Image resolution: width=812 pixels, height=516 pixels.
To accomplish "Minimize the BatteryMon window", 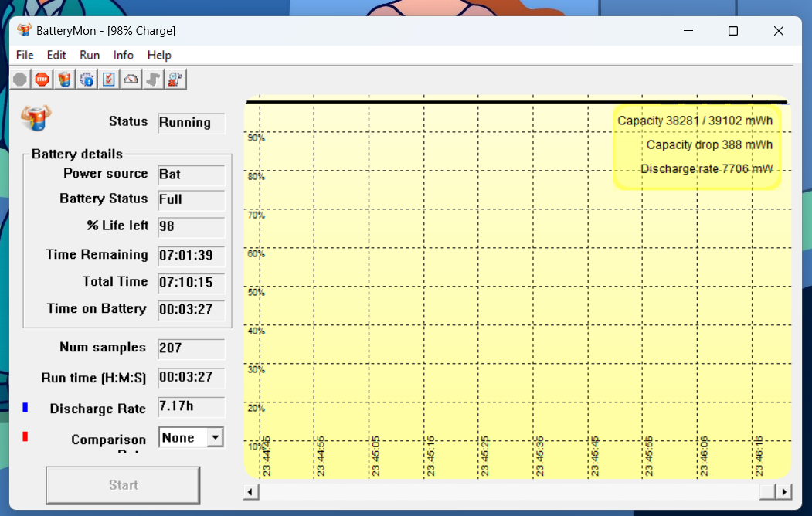I will 688,31.
